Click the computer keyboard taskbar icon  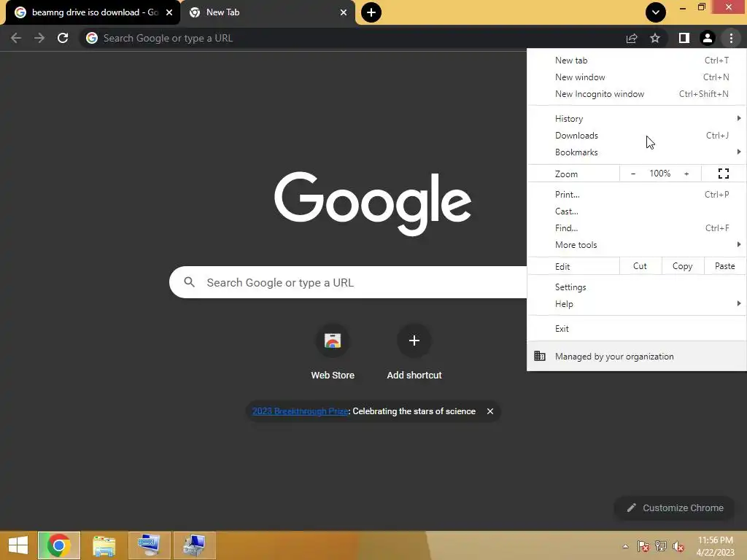pyautogui.click(x=149, y=545)
